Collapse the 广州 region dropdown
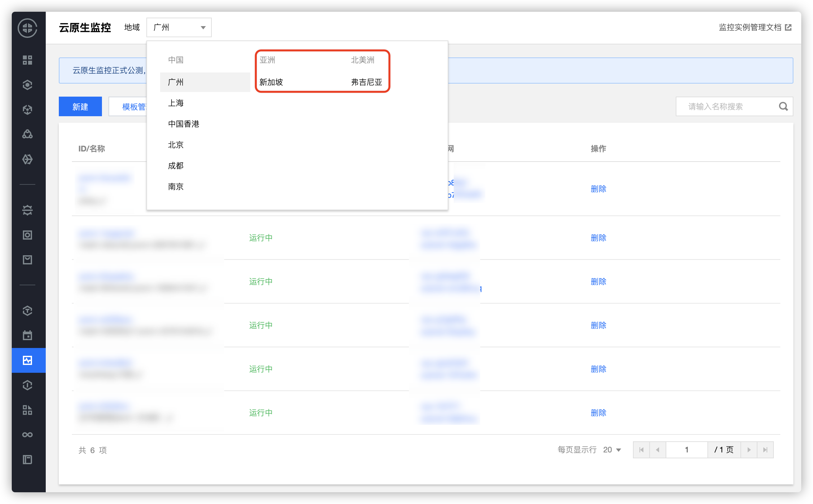813x504 pixels. (x=179, y=27)
